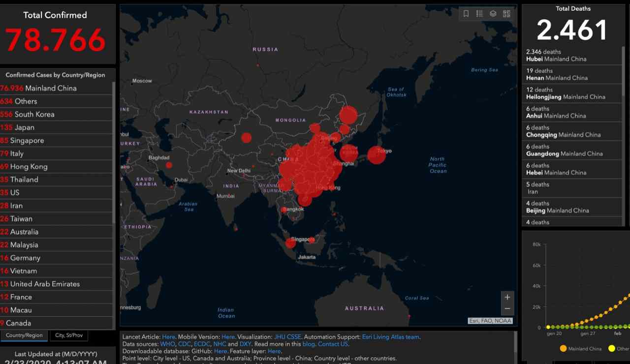Image resolution: width=630 pixels, height=364 pixels.
Task: Select South Korea in confirmed cases list
Action: (34, 114)
